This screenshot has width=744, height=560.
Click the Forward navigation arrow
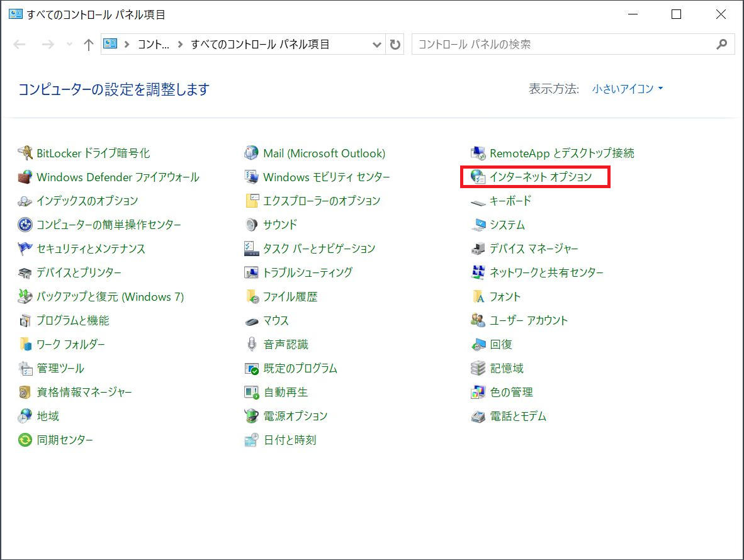(x=48, y=45)
